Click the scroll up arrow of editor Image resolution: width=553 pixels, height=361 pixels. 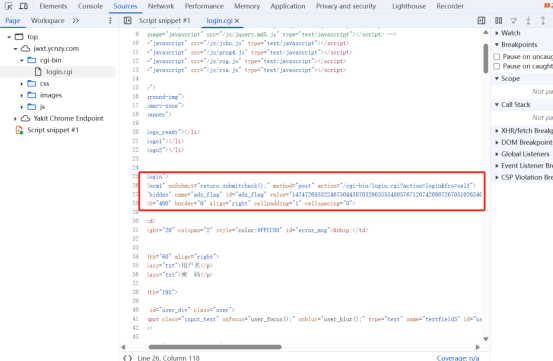tap(486, 32)
